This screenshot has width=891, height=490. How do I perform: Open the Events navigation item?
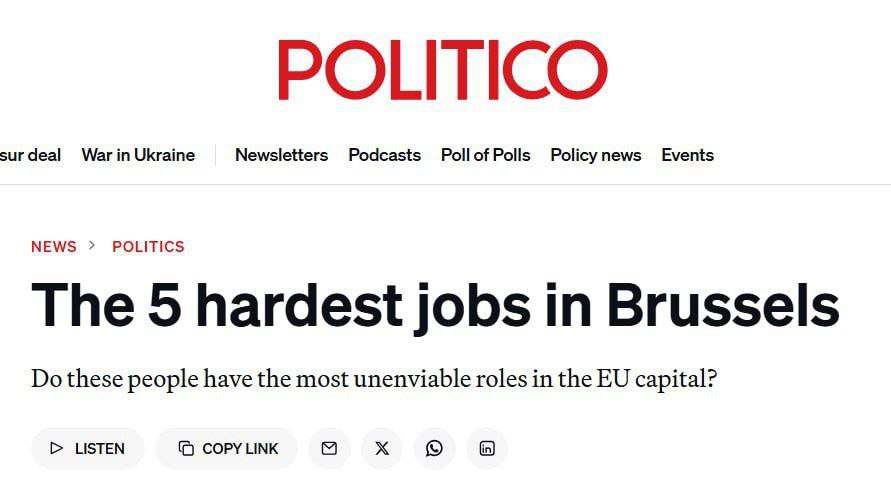pyautogui.click(x=687, y=155)
